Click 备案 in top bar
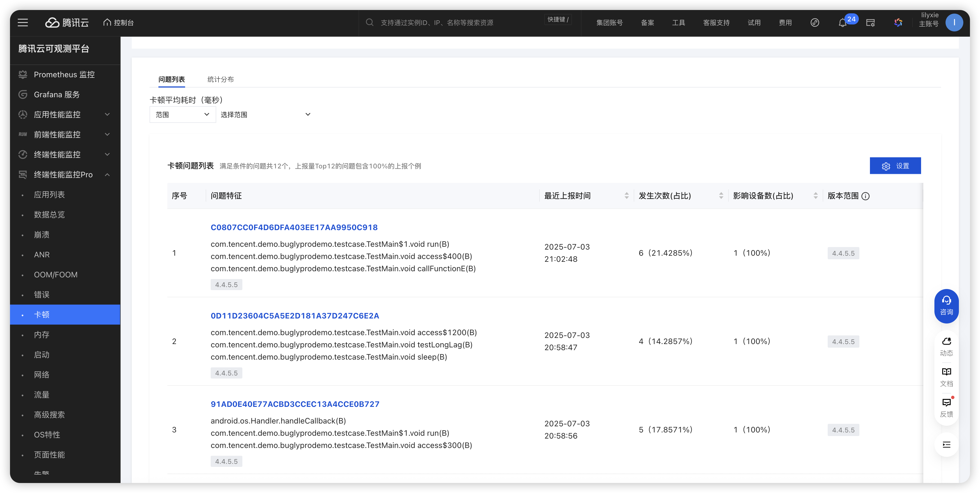Viewport: 980px width, 493px height. tap(648, 23)
